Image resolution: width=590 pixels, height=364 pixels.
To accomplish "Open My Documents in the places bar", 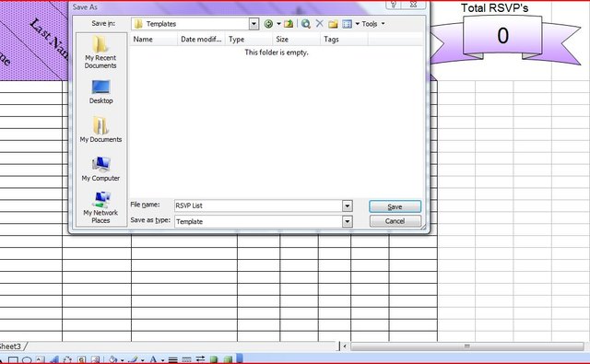I will coord(100,129).
